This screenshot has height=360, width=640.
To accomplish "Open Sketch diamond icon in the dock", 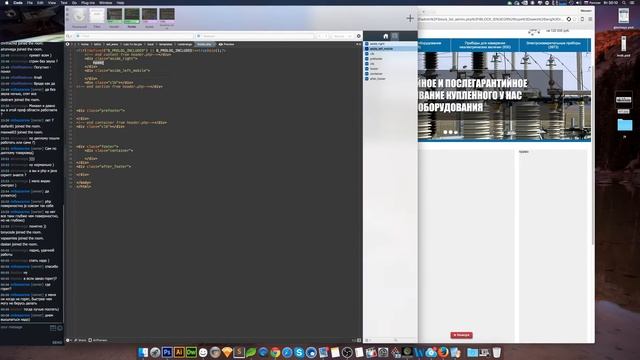I will point(227,352).
